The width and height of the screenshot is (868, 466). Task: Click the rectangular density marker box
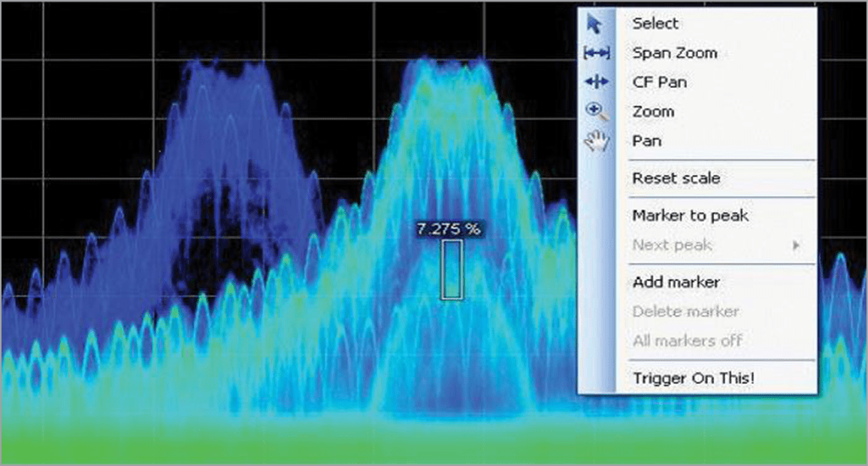coord(452,270)
